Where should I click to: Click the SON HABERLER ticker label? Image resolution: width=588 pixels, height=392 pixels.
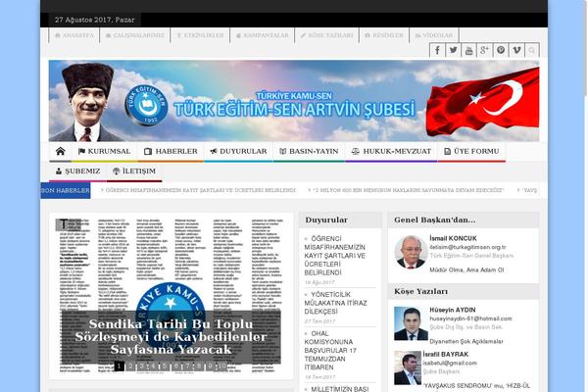[66, 190]
